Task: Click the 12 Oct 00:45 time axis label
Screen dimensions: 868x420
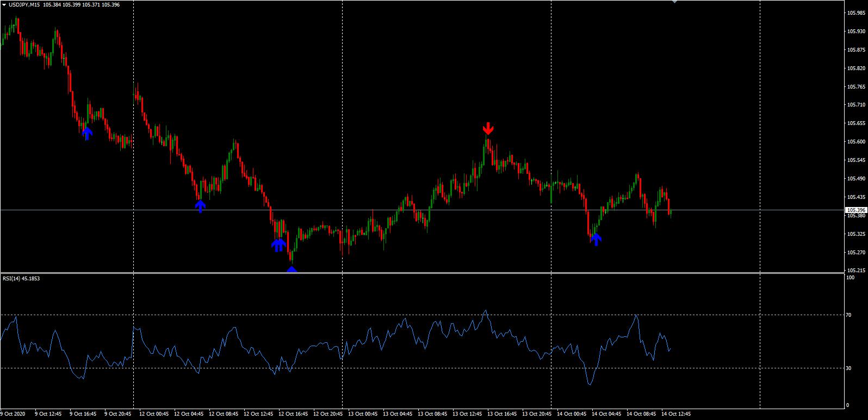Action: [x=153, y=414]
